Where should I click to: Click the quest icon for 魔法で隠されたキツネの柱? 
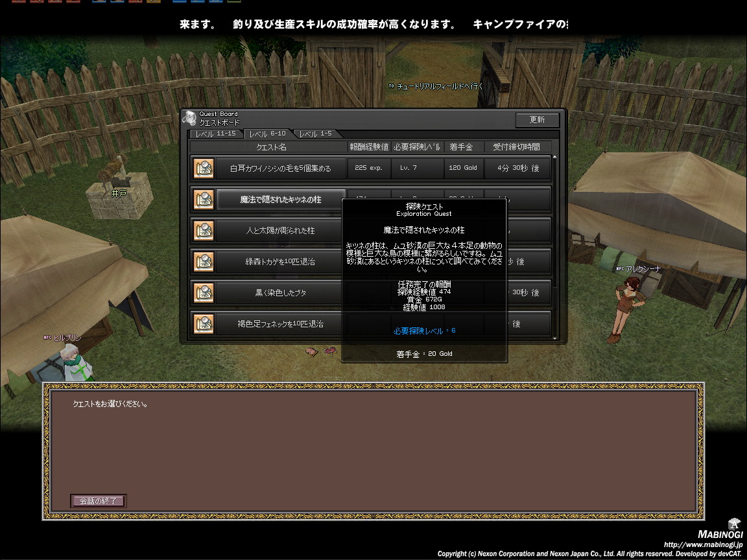204,200
